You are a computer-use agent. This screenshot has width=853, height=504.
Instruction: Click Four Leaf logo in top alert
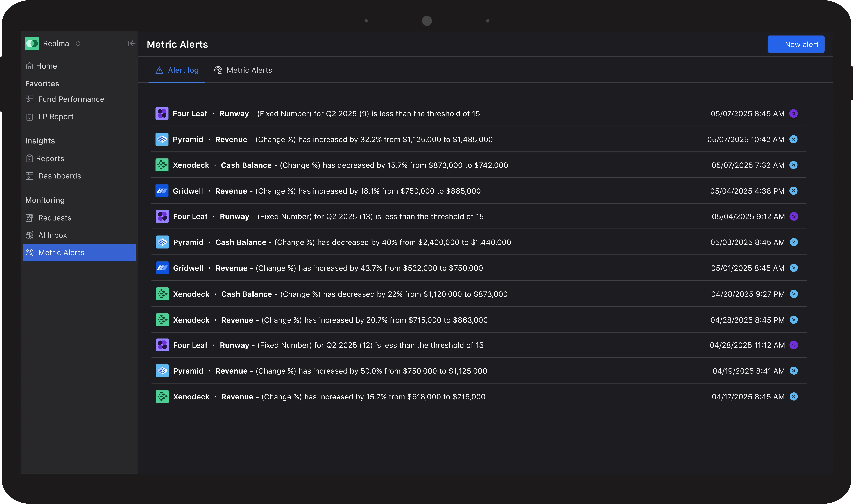coord(162,113)
